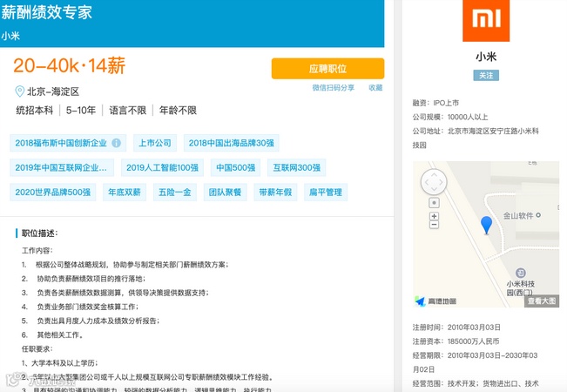Click the map pan direction control
This screenshot has height=392, width=567.
434,182
